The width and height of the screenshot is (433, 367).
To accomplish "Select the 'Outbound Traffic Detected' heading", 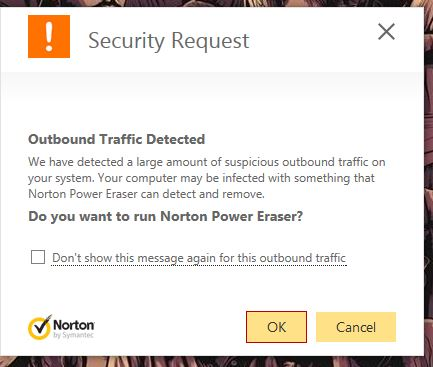I will [x=116, y=139].
